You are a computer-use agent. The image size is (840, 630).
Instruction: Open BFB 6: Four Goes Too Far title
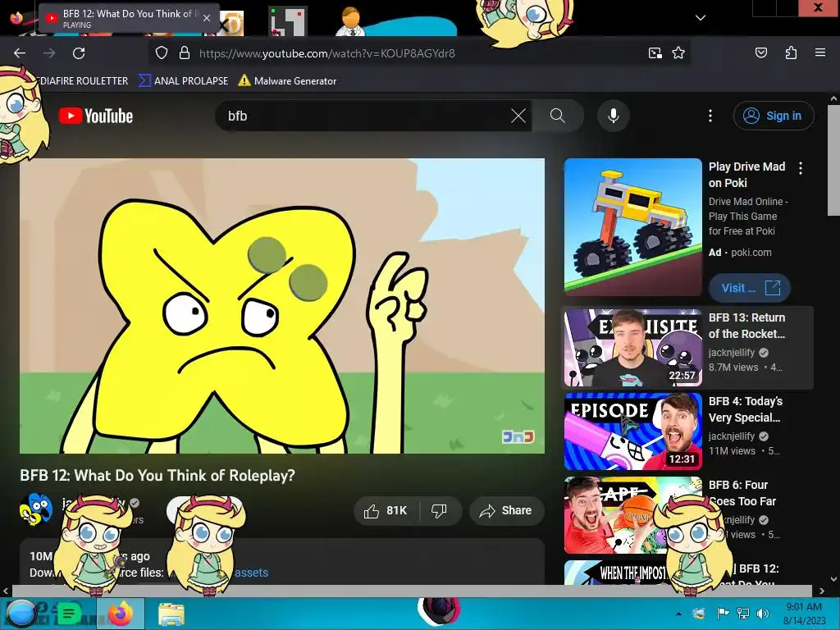742,493
